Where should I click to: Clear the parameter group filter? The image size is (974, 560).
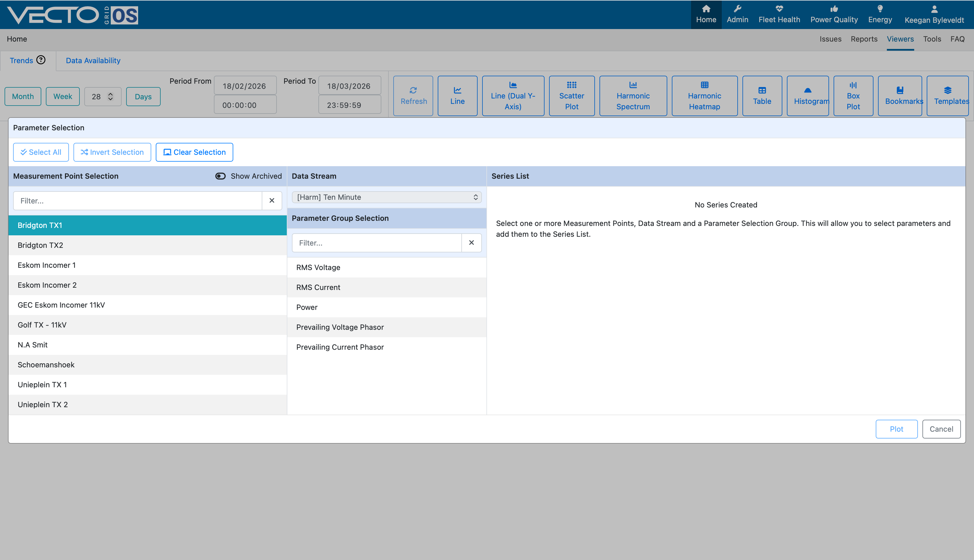click(x=471, y=243)
